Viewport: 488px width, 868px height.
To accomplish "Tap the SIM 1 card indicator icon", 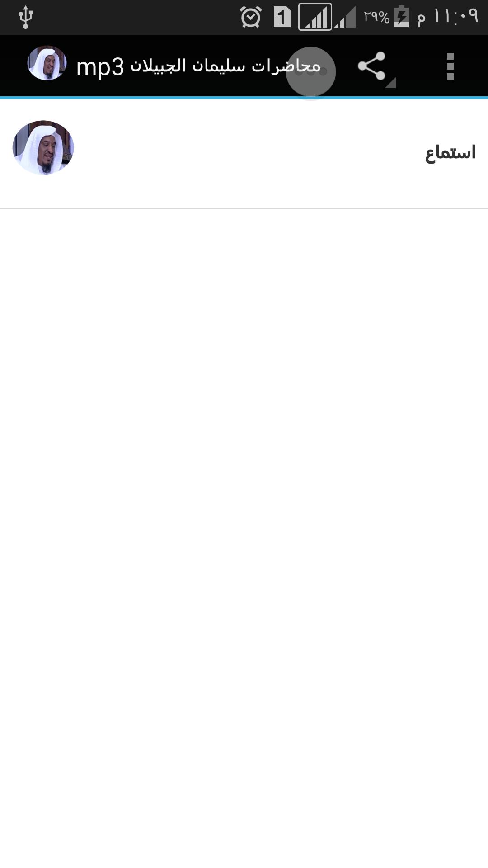I will [x=282, y=17].
